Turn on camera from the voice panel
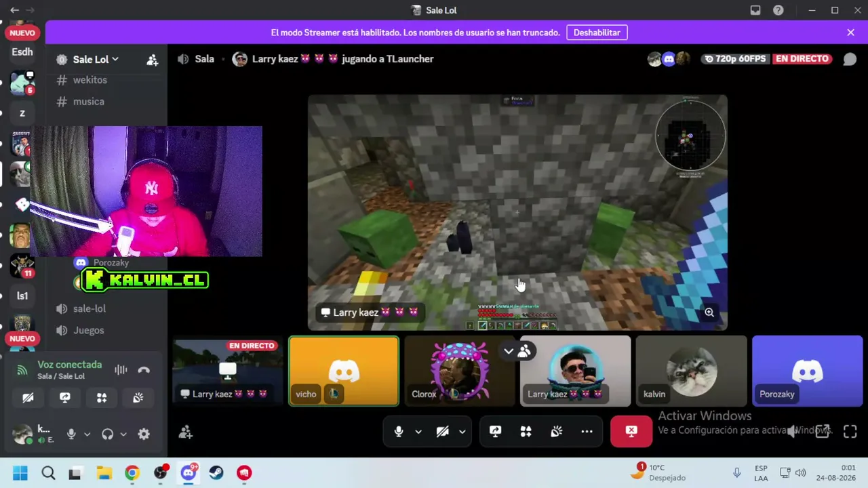This screenshot has height=488, width=868. coord(28,398)
